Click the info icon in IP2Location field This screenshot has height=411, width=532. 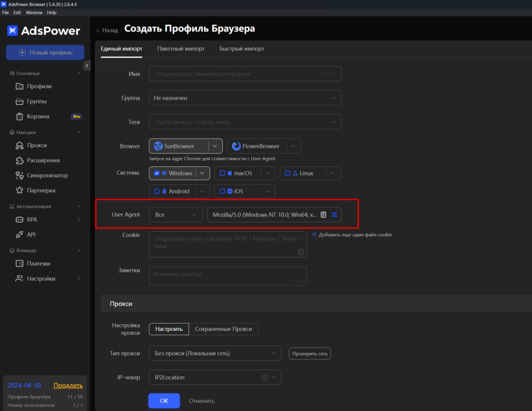click(264, 377)
